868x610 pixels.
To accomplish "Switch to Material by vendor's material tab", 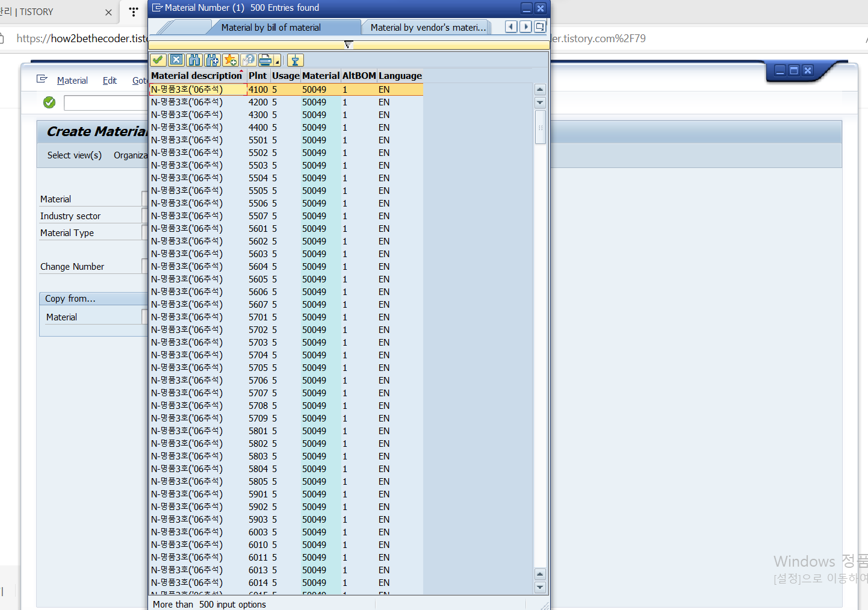I will click(428, 28).
